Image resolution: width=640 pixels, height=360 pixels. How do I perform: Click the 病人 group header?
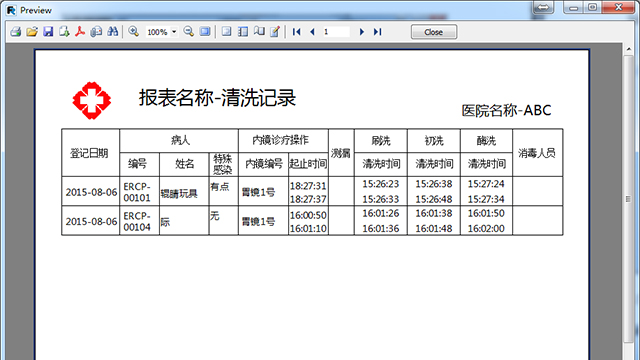(180, 140)
